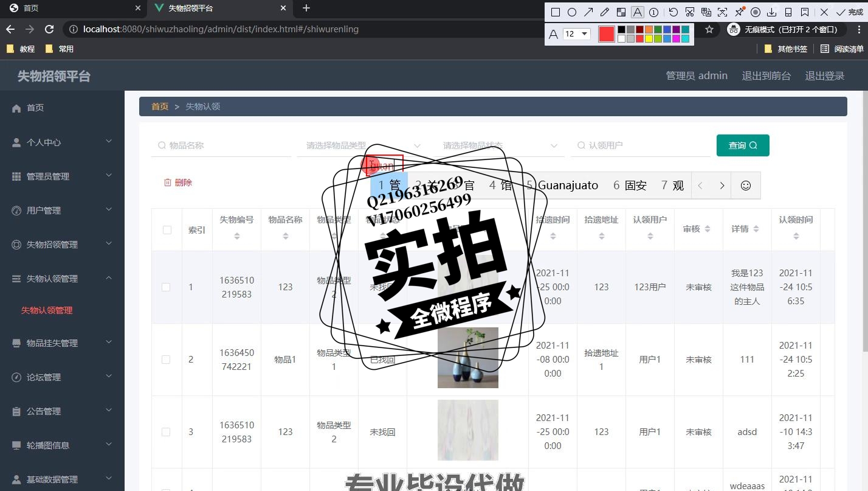The height and width of the screenshot is (491, 868).
Task: Open the vase image thumbnail in row 2
Action: [x=468, y=358]
